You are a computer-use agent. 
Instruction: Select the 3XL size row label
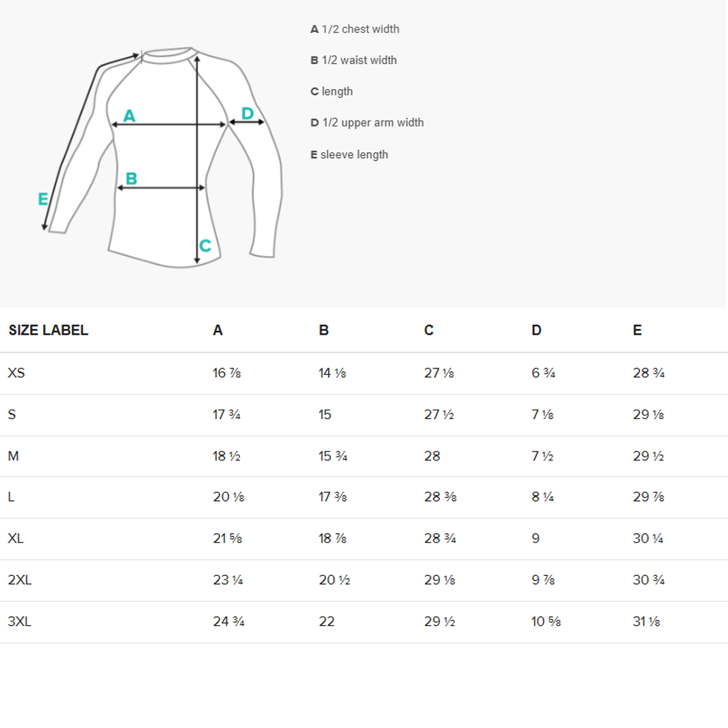coord(20,621)
